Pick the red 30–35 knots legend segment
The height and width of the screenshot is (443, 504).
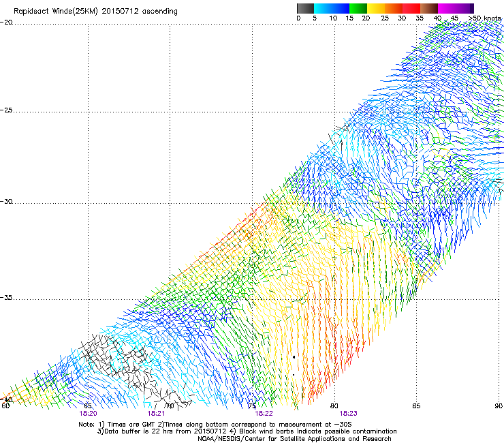click(x=411, y=8)
